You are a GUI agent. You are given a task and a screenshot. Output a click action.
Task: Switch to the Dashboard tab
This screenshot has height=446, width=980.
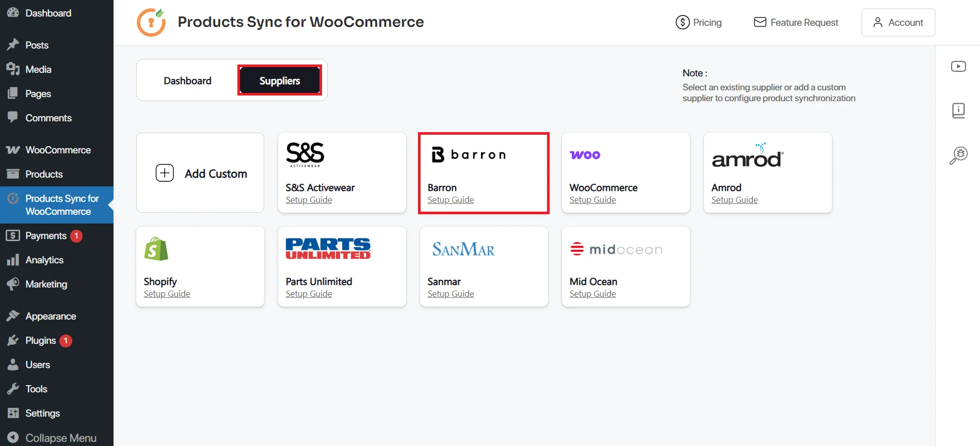click(187, 80)
